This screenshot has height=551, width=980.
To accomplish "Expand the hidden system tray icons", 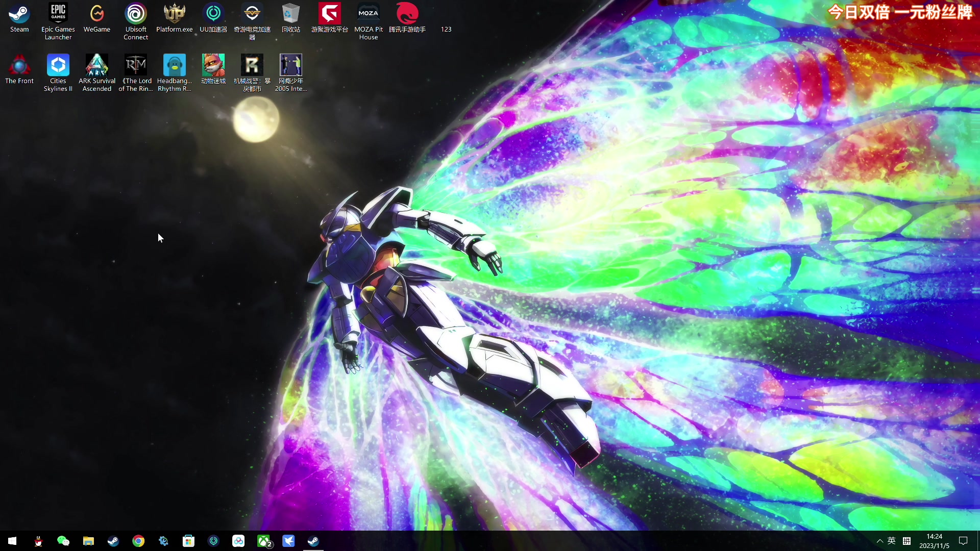I will point(879,541).
